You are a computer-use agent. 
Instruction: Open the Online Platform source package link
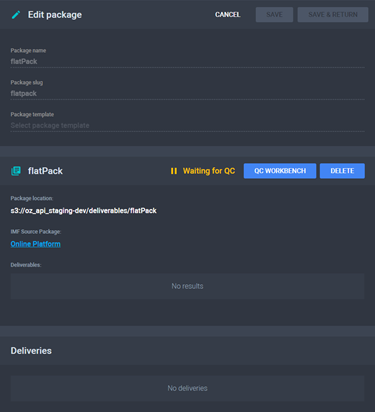(35, 244)
